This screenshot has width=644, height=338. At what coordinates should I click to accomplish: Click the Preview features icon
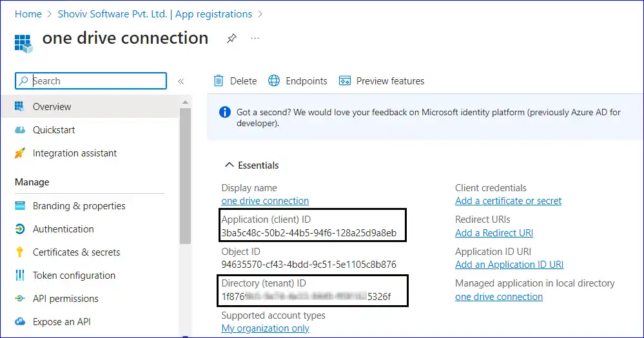tap(345, 81)
